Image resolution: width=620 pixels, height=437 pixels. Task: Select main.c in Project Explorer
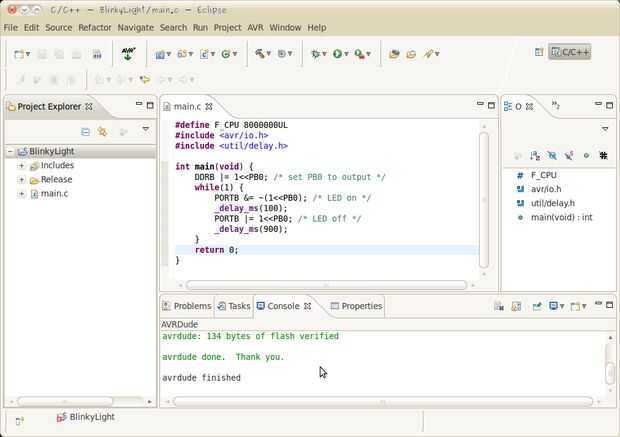pyautogui.click(x=54, y=193)
